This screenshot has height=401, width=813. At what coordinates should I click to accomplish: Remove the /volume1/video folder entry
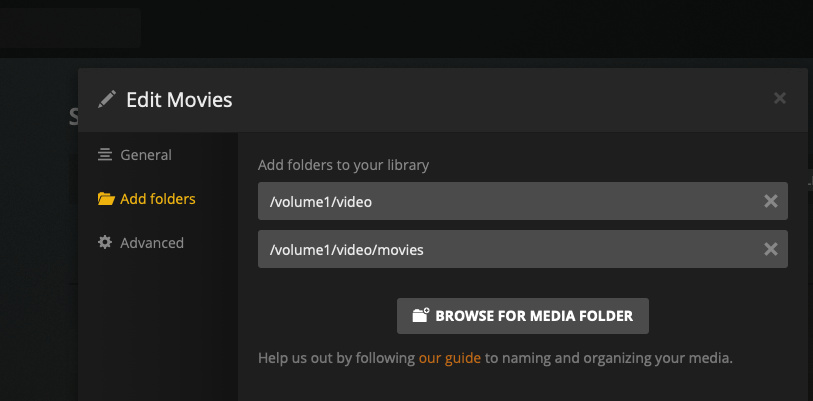point(771,201)
